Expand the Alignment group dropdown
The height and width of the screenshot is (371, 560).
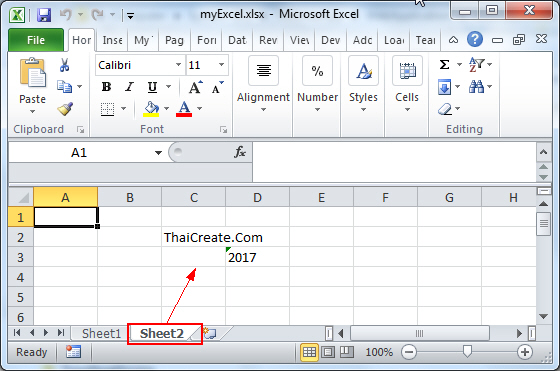(263, 110)
